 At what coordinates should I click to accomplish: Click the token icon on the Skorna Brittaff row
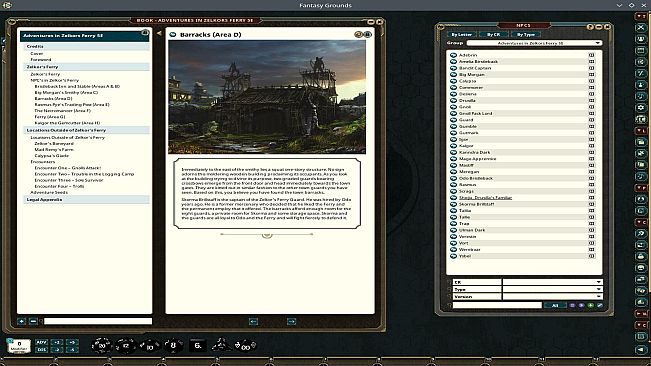[x=592, y=204]
